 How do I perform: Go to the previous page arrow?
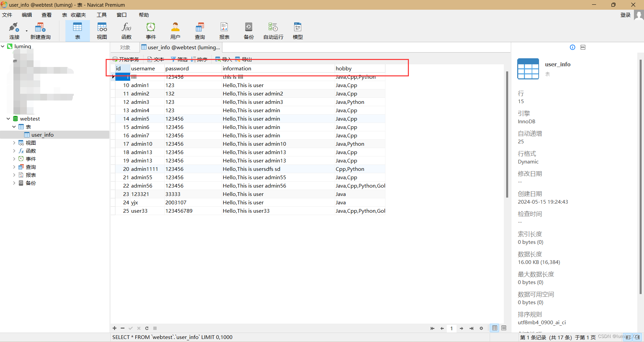442,328
